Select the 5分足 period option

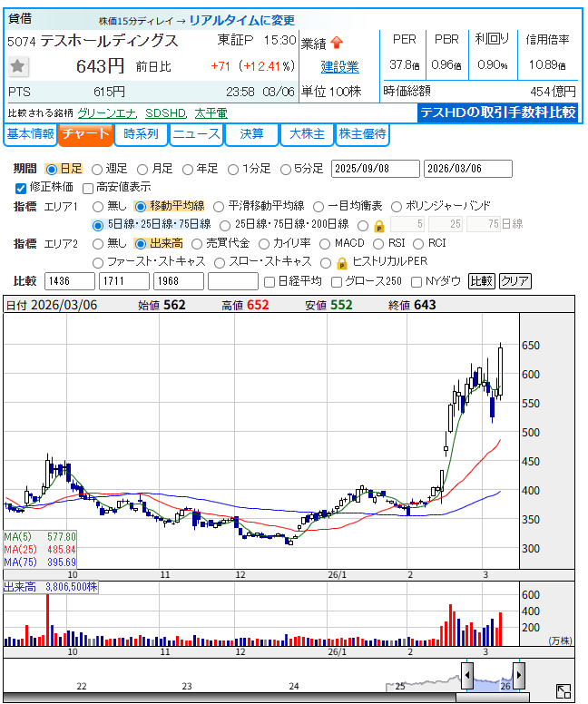[x=286, y=170]
